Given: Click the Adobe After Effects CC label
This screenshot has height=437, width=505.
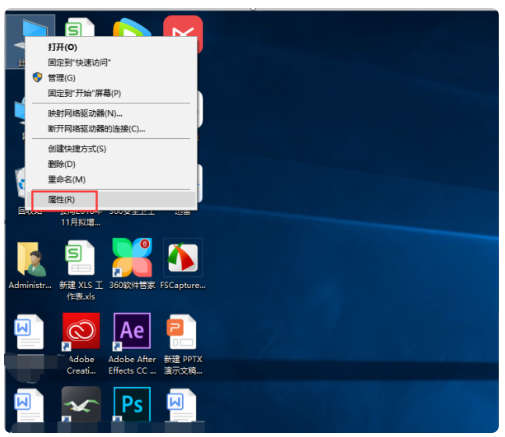Looking at the screenshot, I should 132,365.
